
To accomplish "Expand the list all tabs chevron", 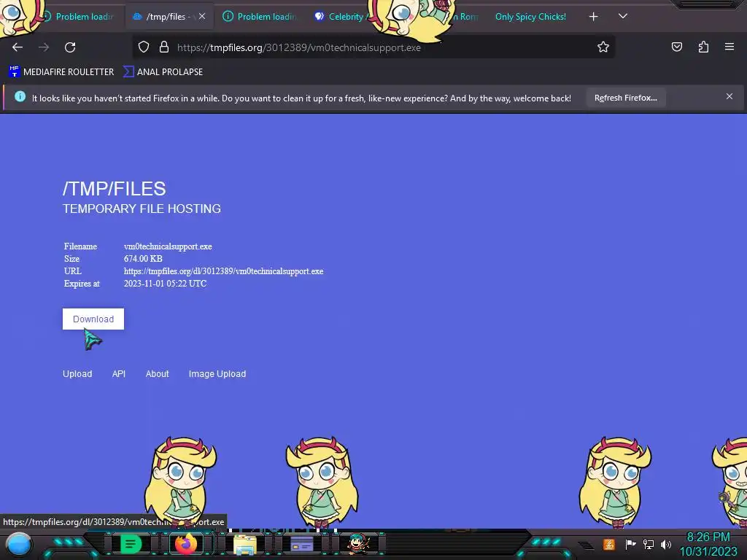I will pos(623,16).
